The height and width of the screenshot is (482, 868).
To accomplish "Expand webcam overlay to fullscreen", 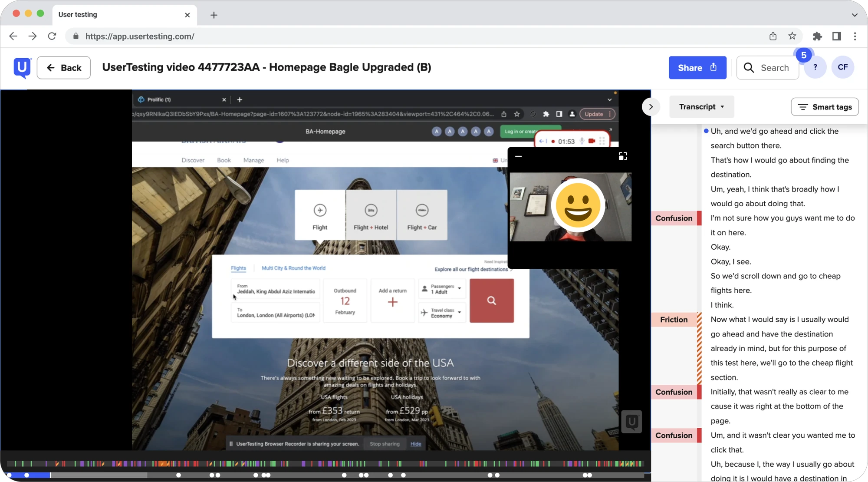I will click(x=623, y=156).
